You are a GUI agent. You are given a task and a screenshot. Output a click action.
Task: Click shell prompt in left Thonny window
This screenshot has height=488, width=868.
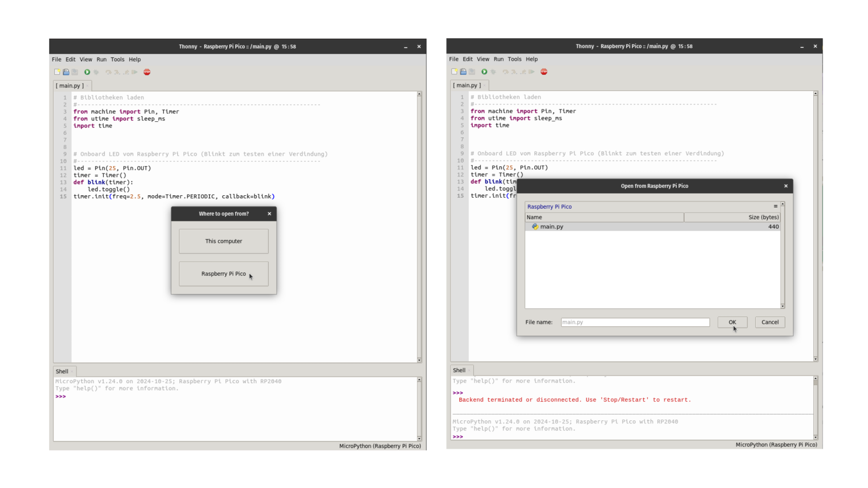click(61, 397)
